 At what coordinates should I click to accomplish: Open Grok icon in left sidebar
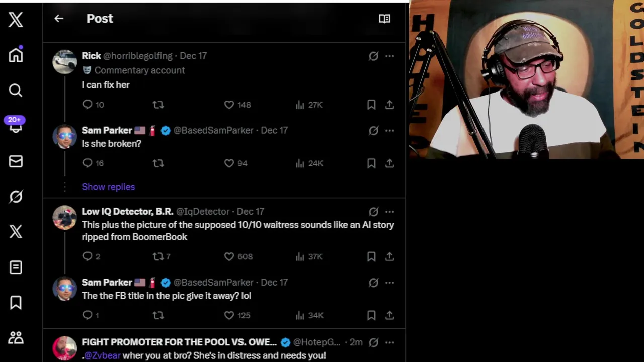pos(16,197)
